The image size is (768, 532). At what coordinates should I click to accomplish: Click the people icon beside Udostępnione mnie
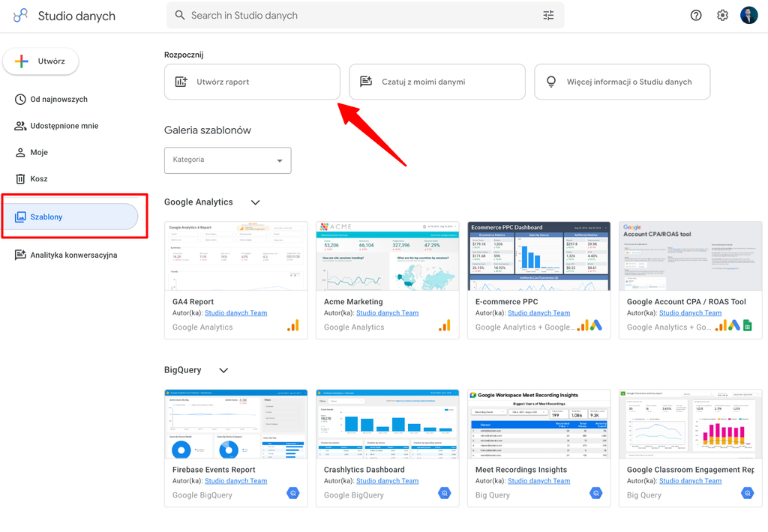pos(20,126)
